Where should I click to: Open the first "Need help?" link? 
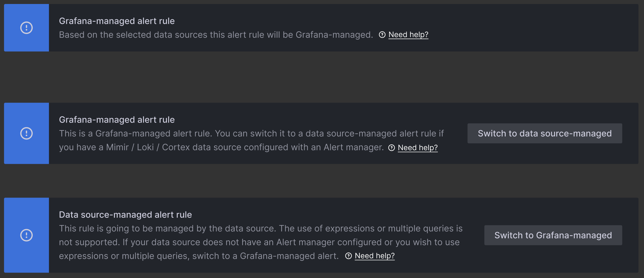pyautogui.click(x=408, y=34)
